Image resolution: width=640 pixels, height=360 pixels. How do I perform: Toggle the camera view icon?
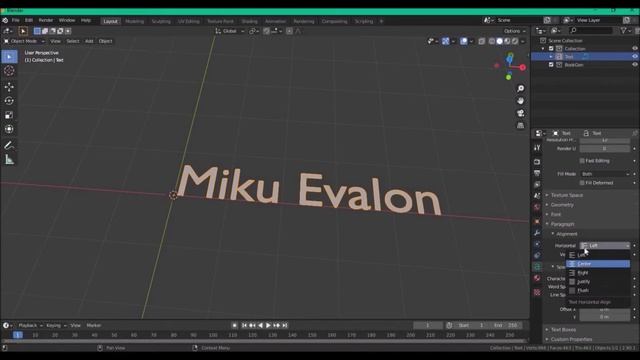coord(520,113)
